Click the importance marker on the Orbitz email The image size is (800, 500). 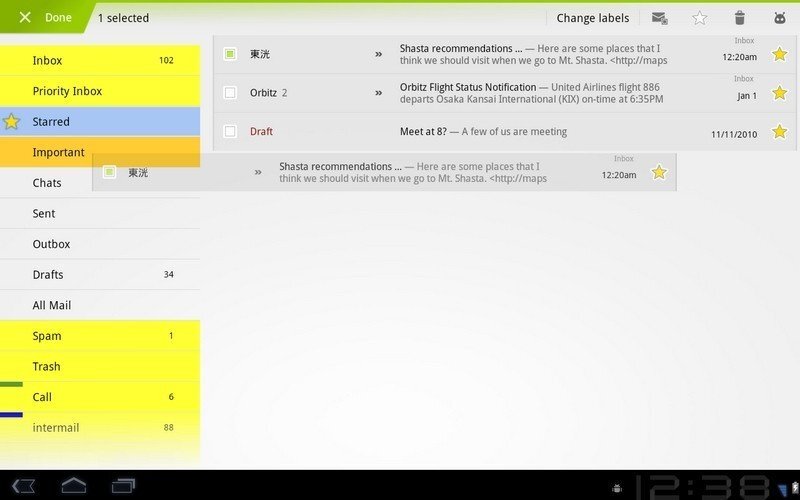[x=378, y=93]
